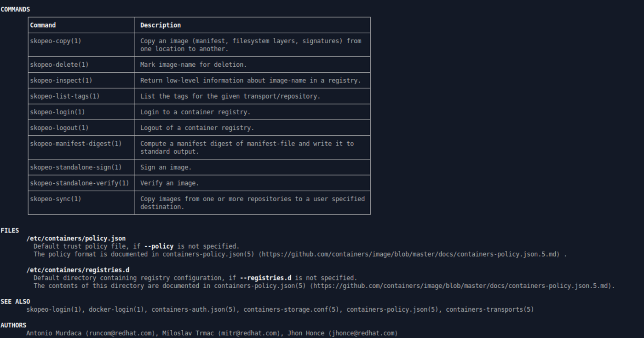Open the skopeo-copy(1) manual entry

tap(55, 41)
